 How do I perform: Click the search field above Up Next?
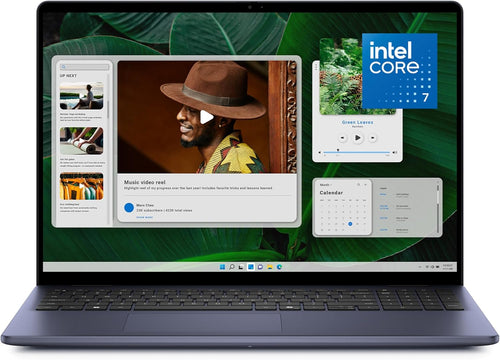pyautogui.click(x=84, y=67)
